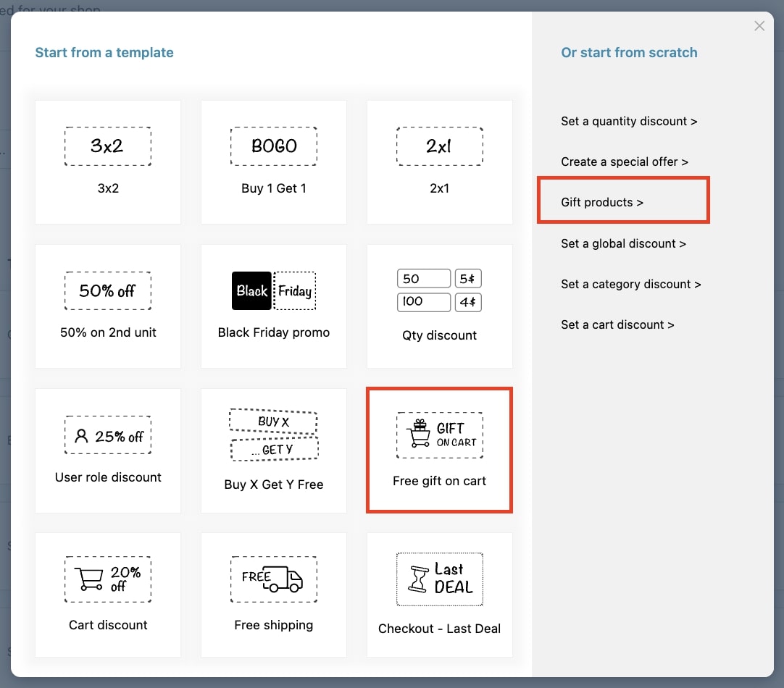784x688 pixels.
Task: Choose Gift products from scratch
Action: (x=602, y=202)
